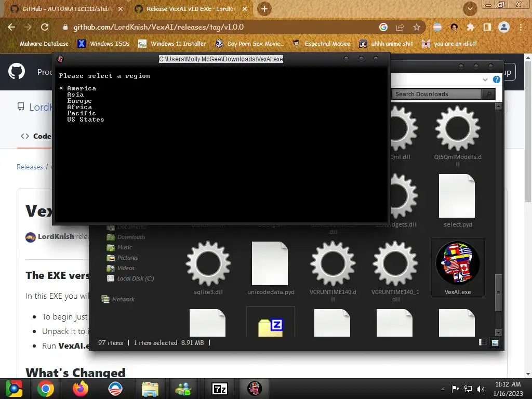
Task: Click Explorer scrollbar up arrow
Action: [498, 107]
